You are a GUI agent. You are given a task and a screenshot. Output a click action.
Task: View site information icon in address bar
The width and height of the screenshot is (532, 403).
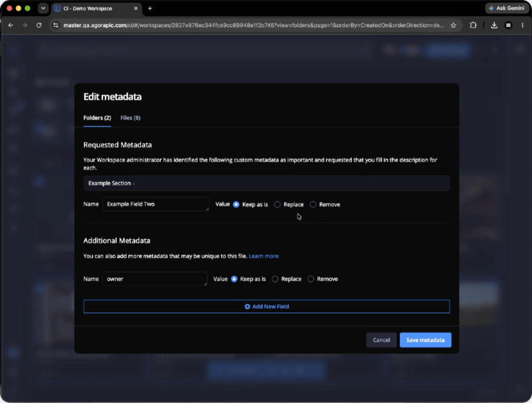click(x=56, y=25)
